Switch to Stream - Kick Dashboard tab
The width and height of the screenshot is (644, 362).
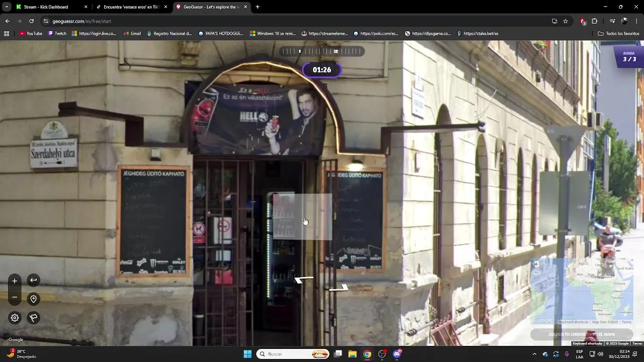50,7
